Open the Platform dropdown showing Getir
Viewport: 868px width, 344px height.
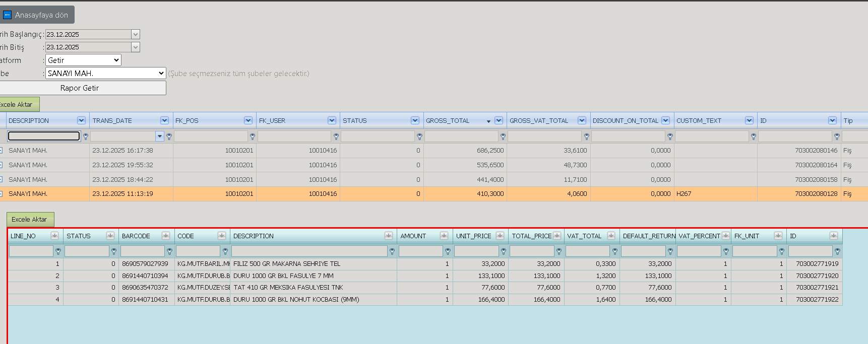[83, 60]
